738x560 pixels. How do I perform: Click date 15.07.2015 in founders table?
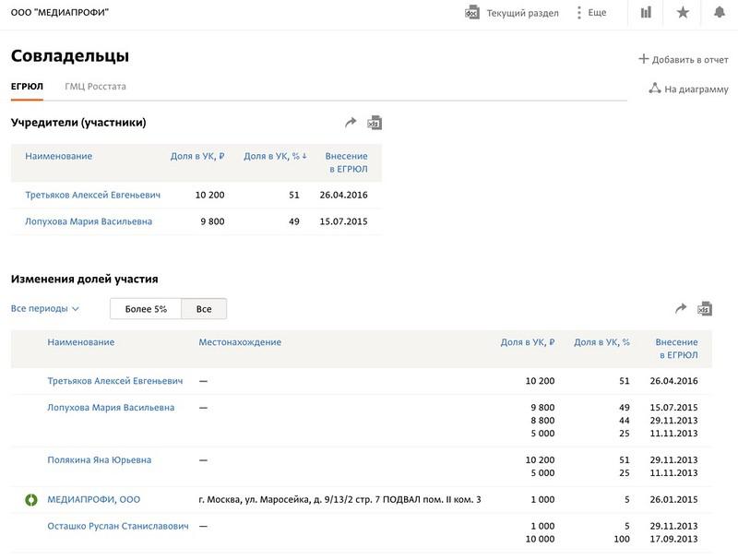point(343,221)
